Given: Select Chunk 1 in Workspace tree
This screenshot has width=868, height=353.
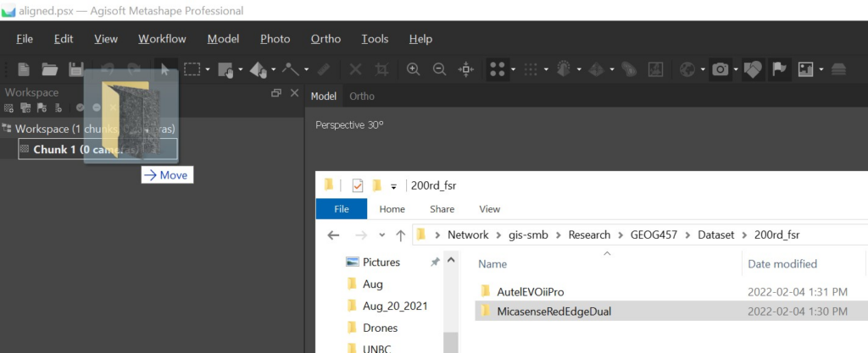Looking at the screenshot, I should (x=98, y=149).
